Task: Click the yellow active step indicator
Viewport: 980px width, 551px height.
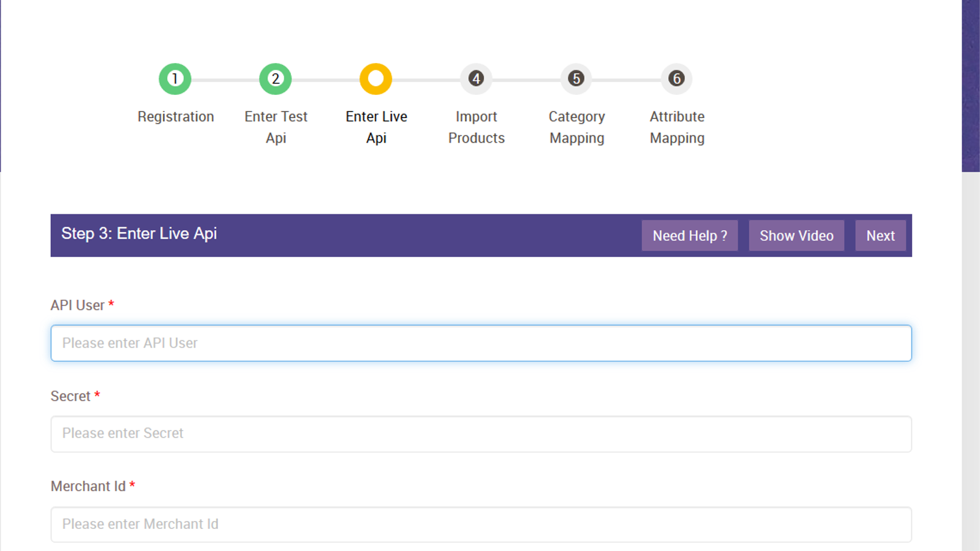Action: (375, 78)
